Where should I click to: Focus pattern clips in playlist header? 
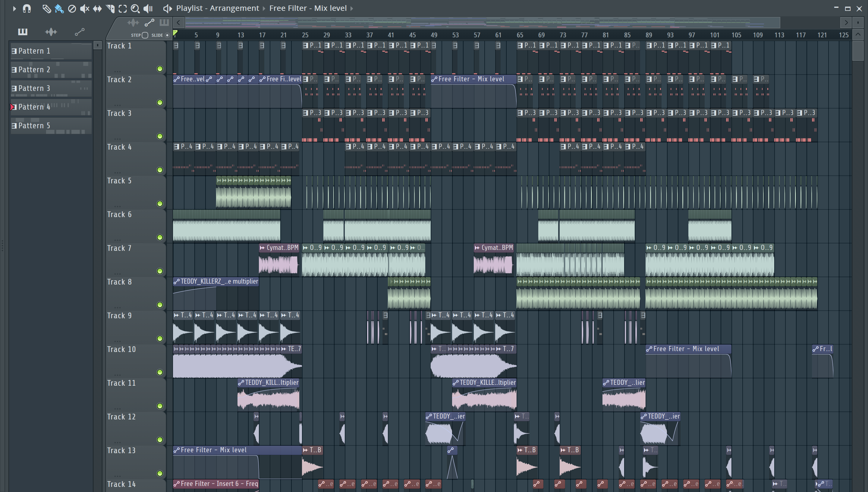tap(164, 23)
